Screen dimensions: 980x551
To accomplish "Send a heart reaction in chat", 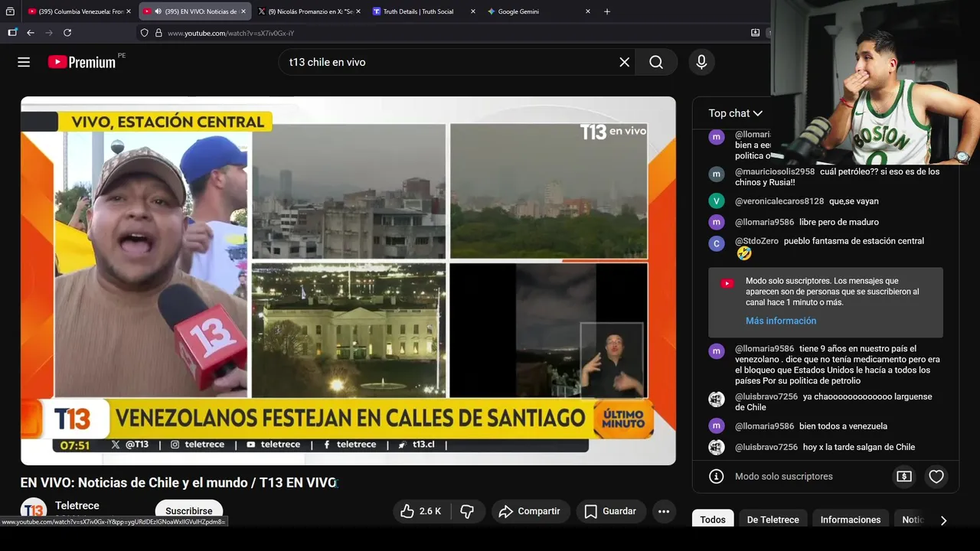I will click(x=936, y=476).
